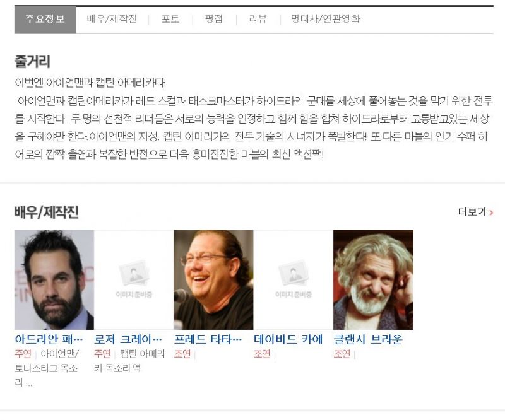Click the 줄거리 section heading
Viewport: 505px width, 420px height.
click(x=32, y=61)
